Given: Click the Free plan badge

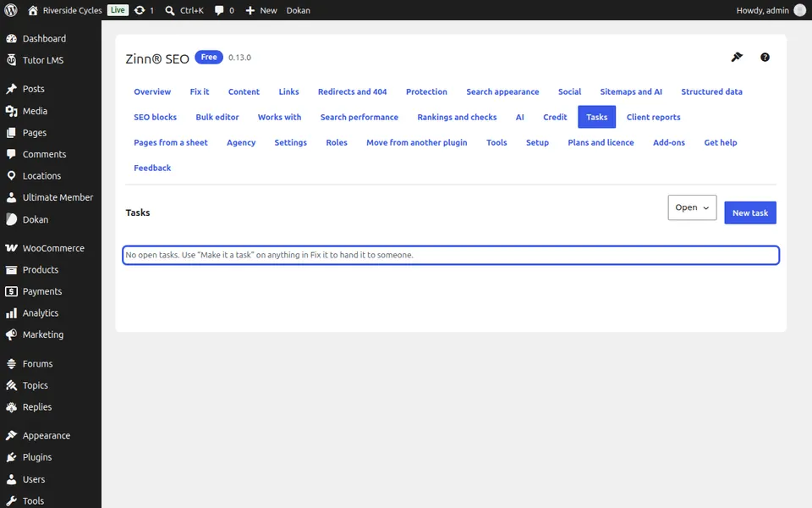Looking at the screenshot, I should click(x=209, y=57).
